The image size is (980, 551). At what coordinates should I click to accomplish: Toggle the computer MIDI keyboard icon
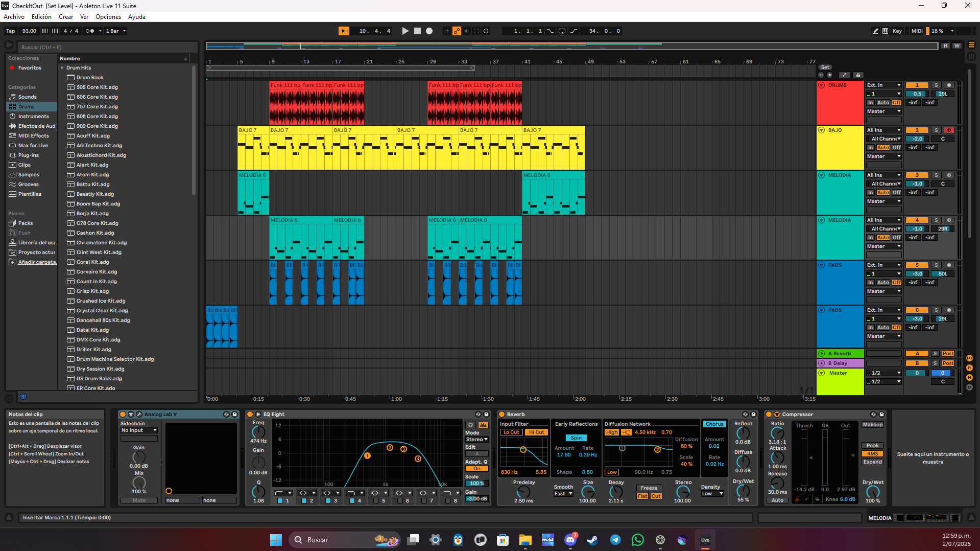click(x=885, y=31)
